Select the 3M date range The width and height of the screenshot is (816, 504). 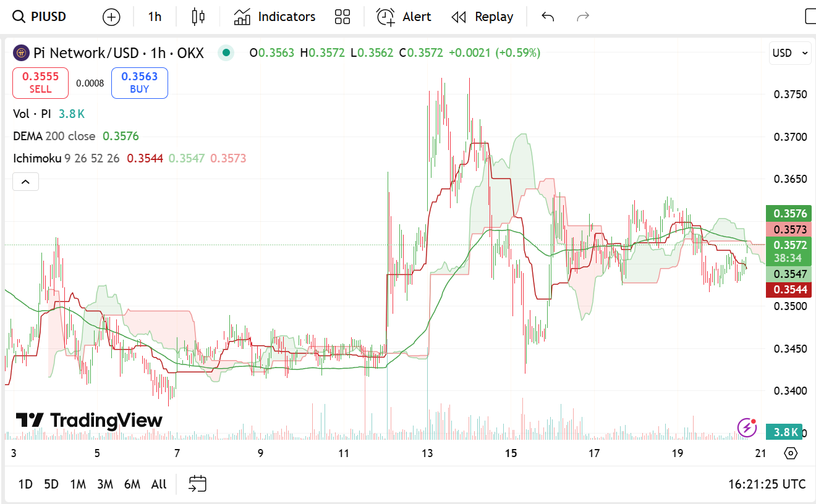coord(105,484)
